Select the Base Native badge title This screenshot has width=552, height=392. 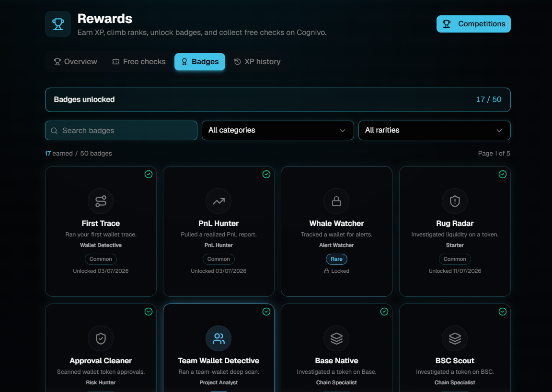[x=336, y=361]
